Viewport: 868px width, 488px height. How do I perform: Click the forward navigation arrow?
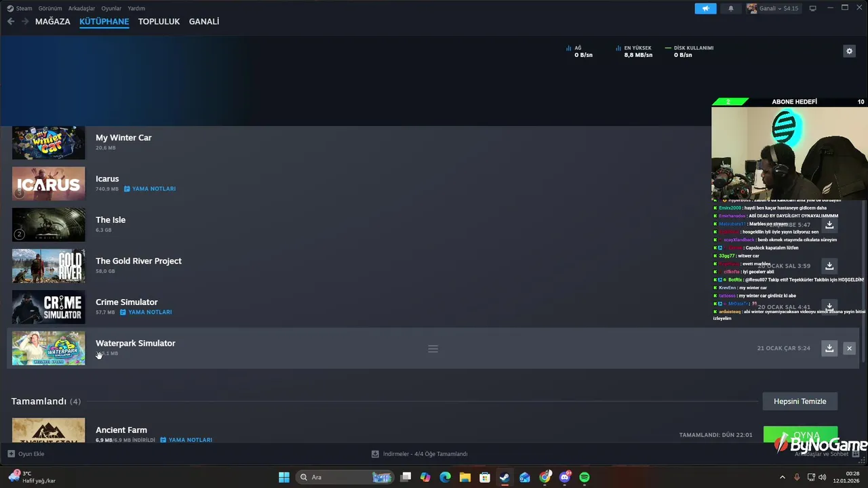(x=25, y=22)
